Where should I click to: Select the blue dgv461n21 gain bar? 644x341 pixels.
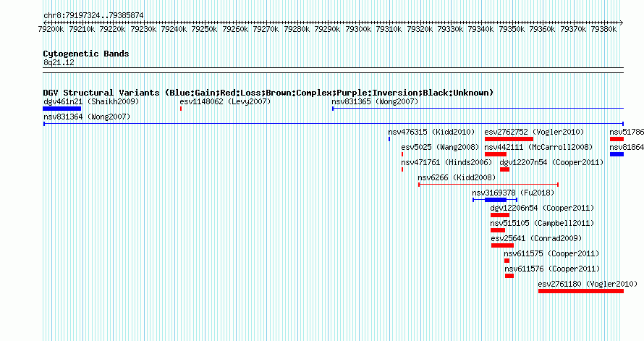(x=62, y=109)
